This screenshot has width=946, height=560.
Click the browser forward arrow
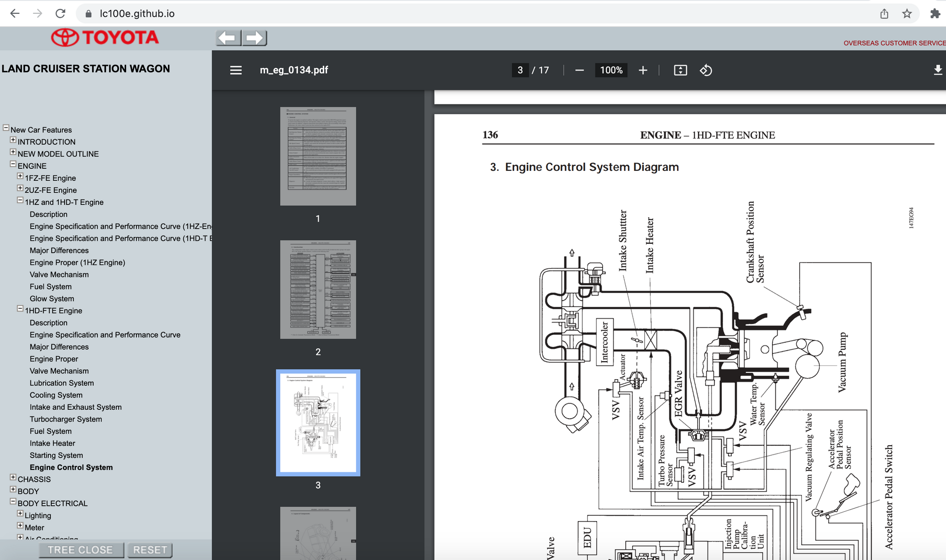click(x=37, y=13)
